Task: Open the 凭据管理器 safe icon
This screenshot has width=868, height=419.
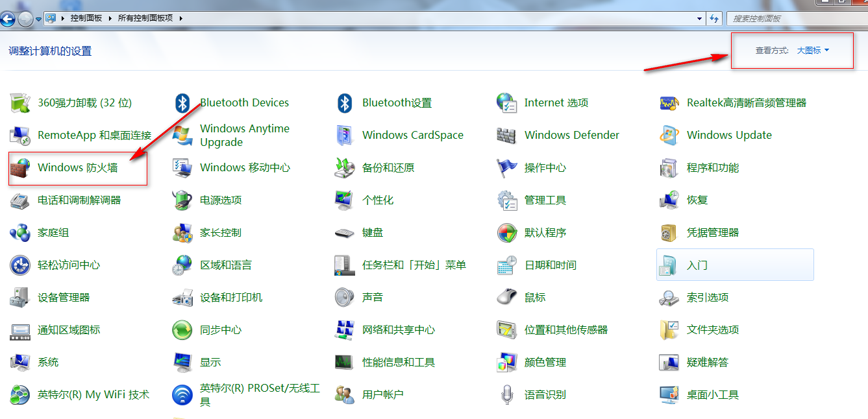Action: coord(669,232)
